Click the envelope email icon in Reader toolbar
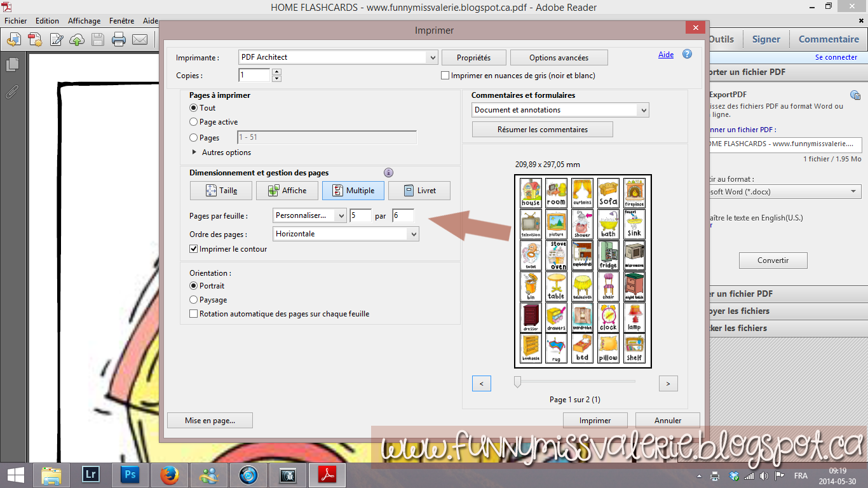868x488 pixels. [x=140, y=40]
